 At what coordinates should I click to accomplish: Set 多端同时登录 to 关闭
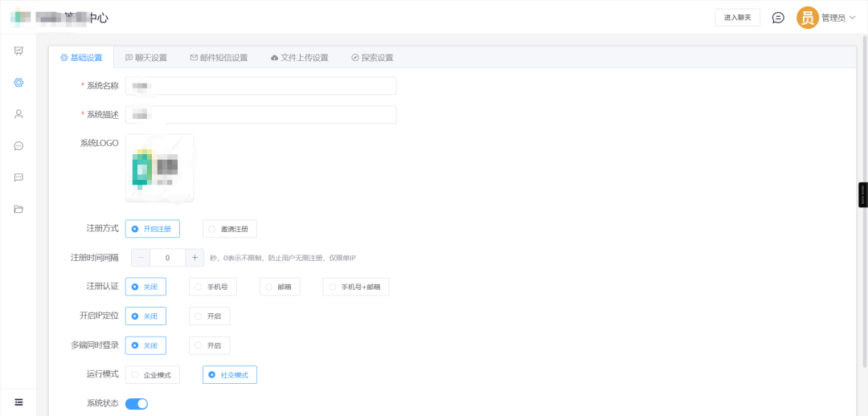pos(145,346)
